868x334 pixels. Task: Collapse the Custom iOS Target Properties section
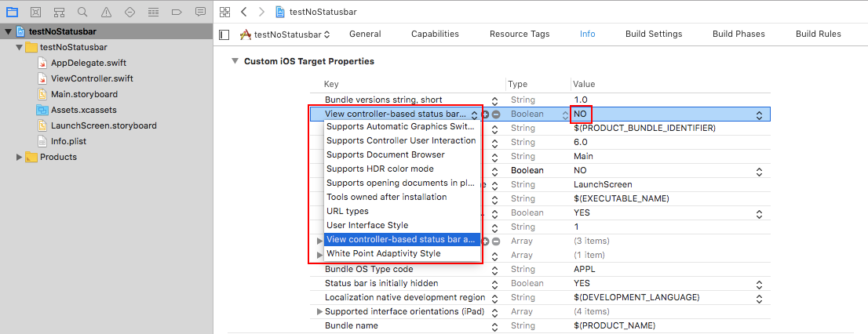tap(235, 61)
